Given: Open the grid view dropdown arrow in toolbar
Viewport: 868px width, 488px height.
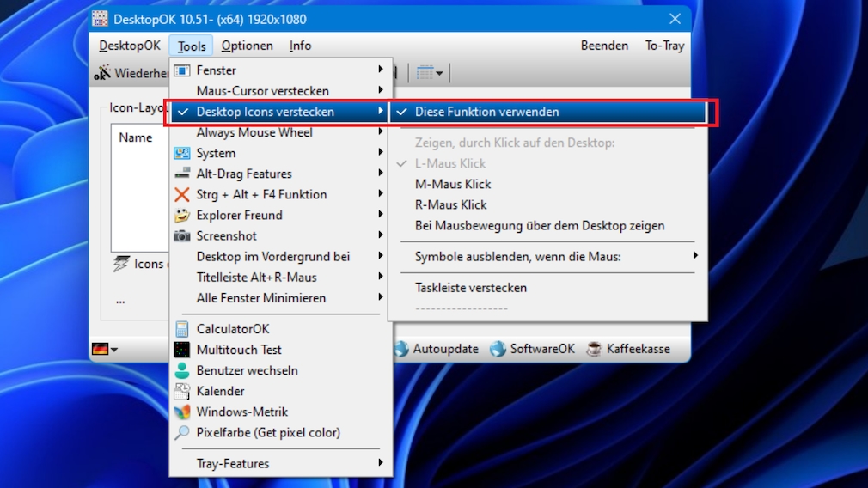Looking at the screenshot, I should point(439,74).
